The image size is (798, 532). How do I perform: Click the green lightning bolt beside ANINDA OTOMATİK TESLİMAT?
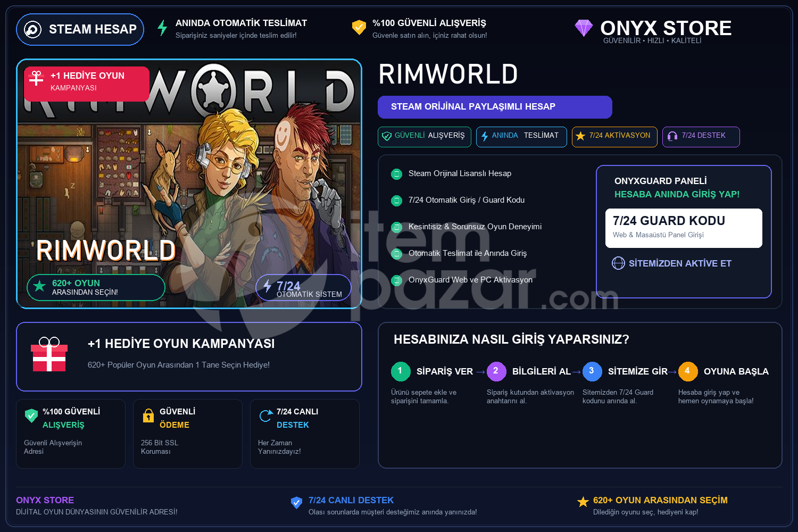(x=162, y=28)
